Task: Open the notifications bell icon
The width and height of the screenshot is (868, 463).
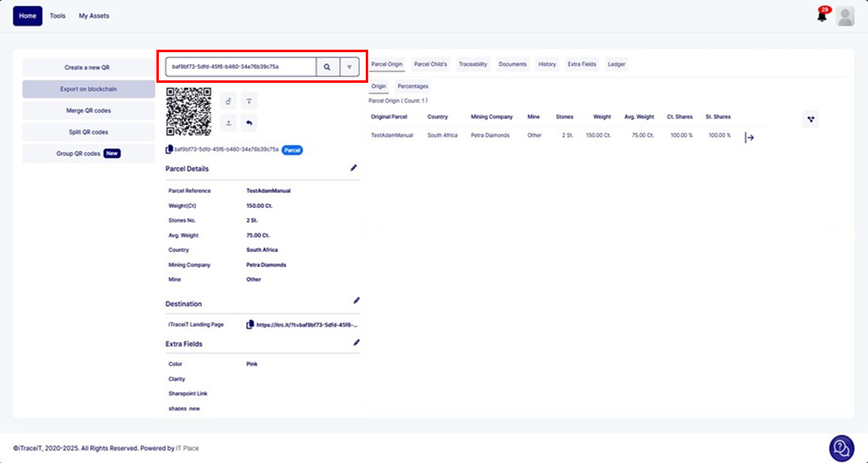Action: click(822, 16)
